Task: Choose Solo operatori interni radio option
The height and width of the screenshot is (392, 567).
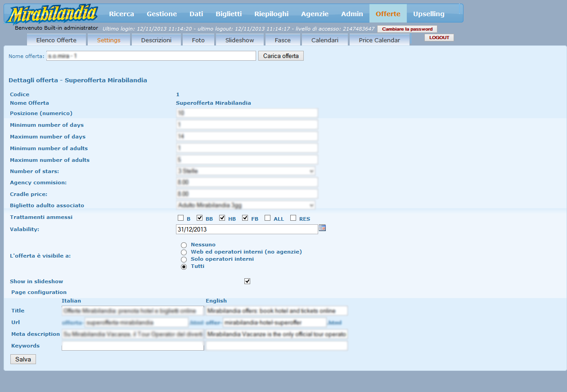Action: (184, 259)
